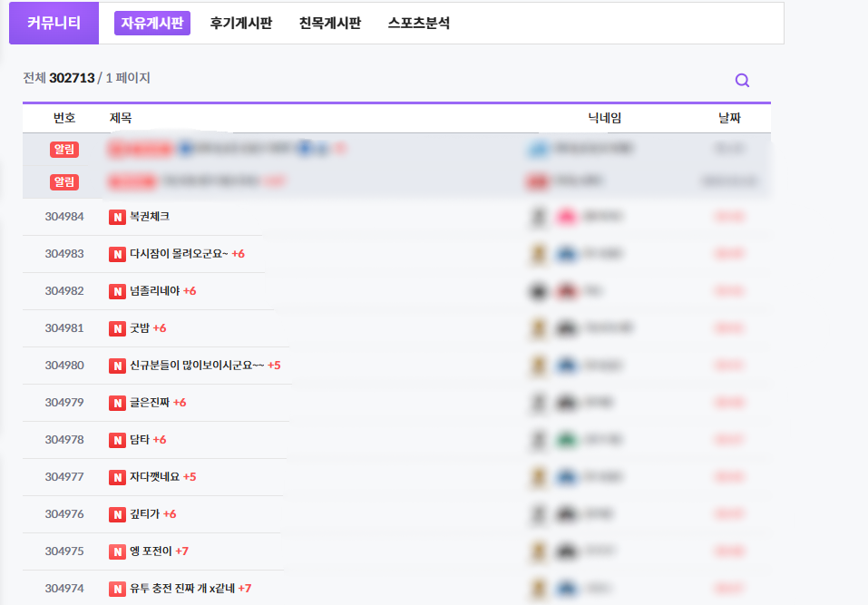Click post number 304984

tap(64, 217)
